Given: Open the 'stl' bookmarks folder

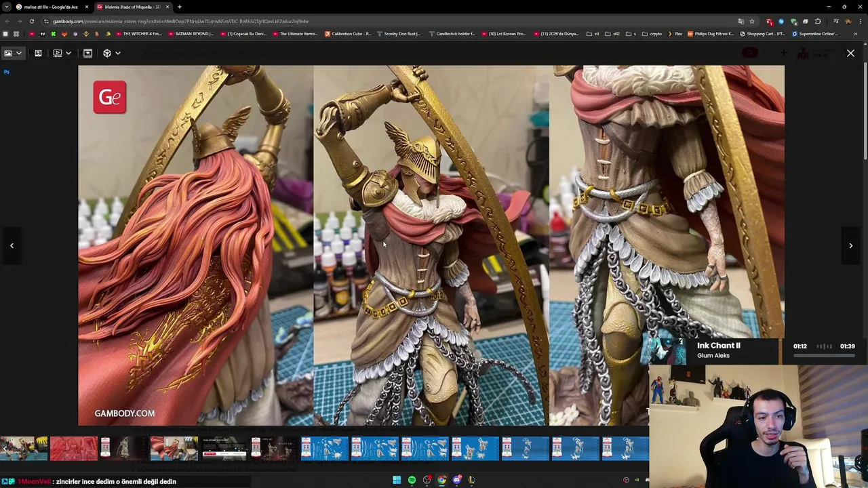Looking at the screenshot, I should click(x=593, y=34).
